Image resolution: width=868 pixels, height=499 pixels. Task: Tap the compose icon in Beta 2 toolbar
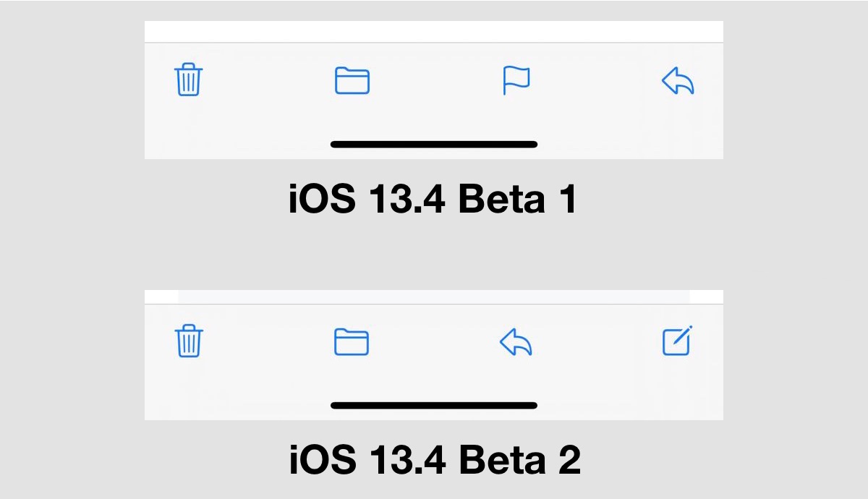click(x=678, y=341)
